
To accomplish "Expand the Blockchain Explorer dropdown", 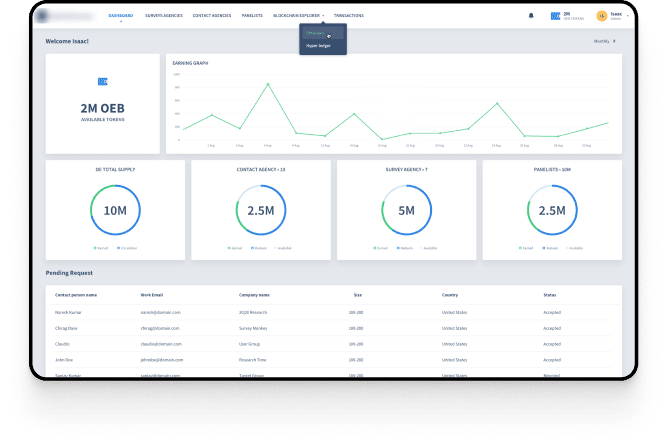I will 298,16.
